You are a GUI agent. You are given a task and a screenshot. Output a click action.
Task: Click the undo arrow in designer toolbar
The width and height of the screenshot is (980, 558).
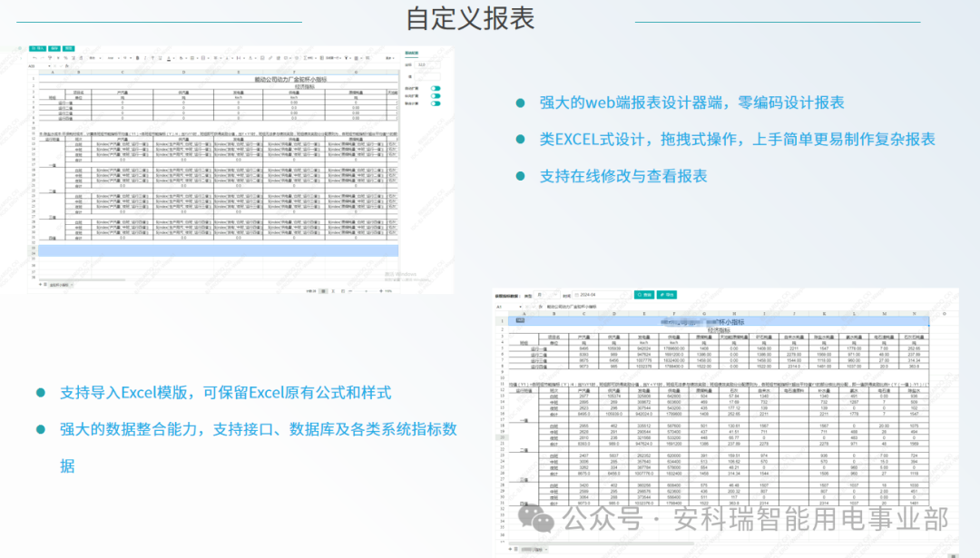(35, 58)
